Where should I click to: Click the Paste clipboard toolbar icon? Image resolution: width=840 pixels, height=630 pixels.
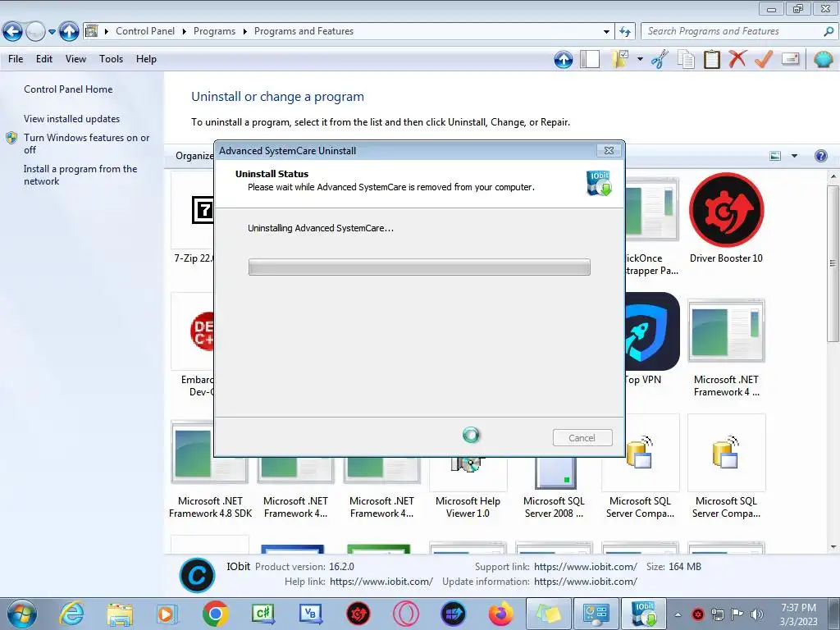[711, 59]
